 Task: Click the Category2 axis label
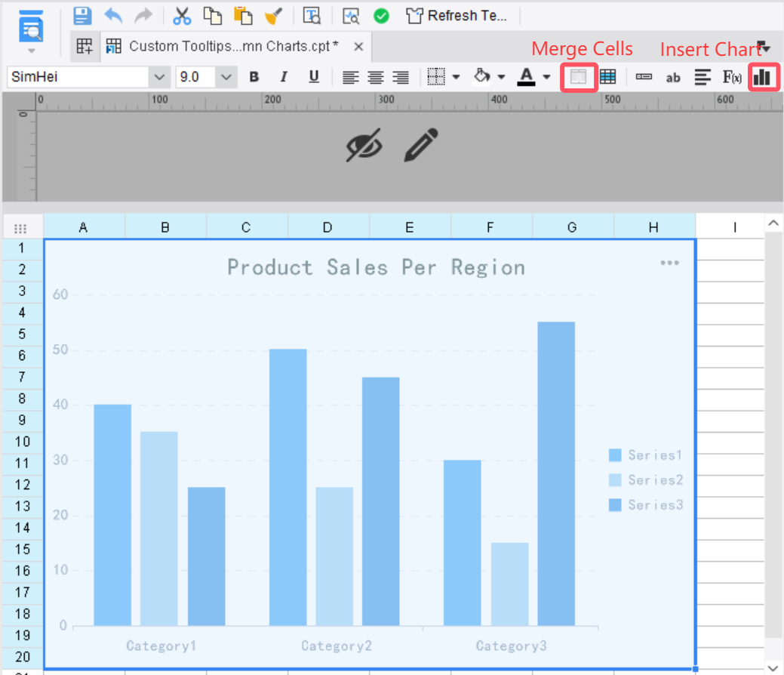point(337,646)
